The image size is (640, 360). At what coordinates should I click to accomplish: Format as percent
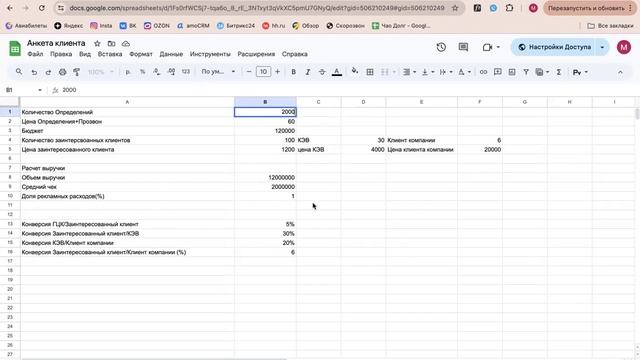(x=142, y=72)
